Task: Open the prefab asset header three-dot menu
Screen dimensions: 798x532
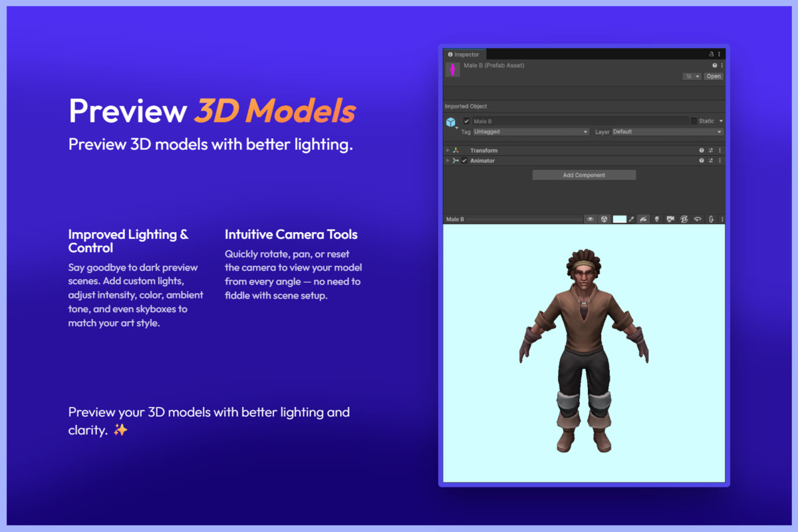Action: (x=722, y=65)
